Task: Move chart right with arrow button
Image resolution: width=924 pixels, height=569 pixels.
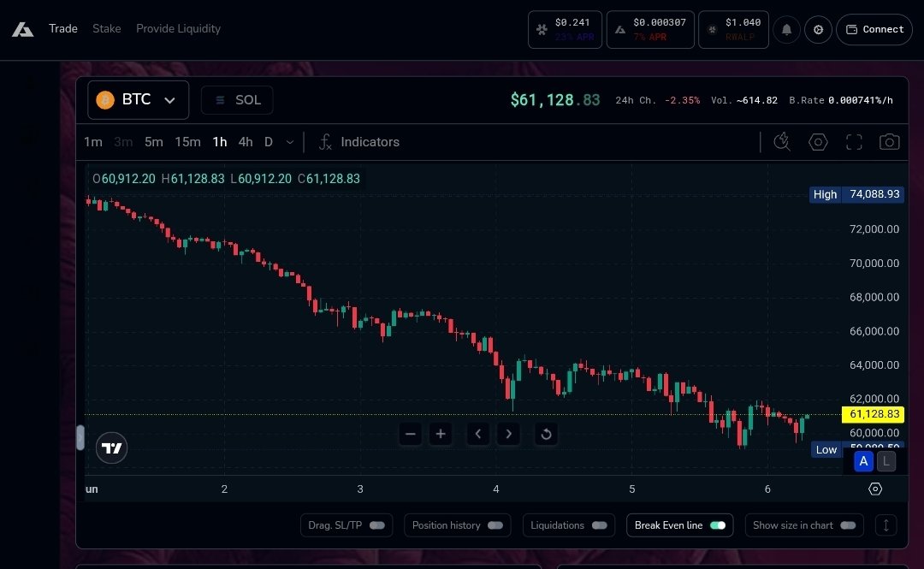Action: click(508, 434)
